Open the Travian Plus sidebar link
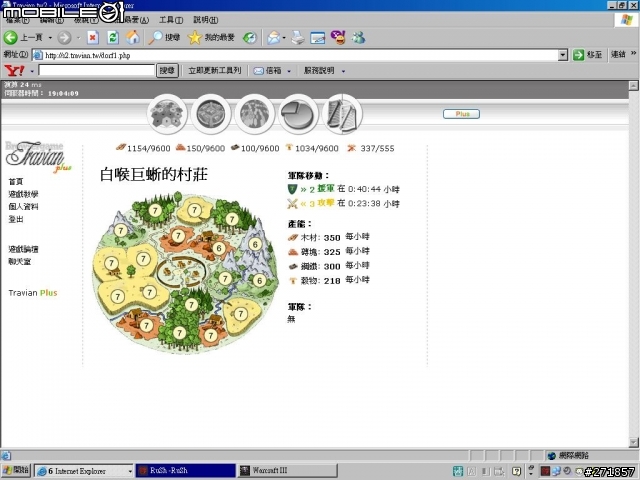 [x=33, y=293]
